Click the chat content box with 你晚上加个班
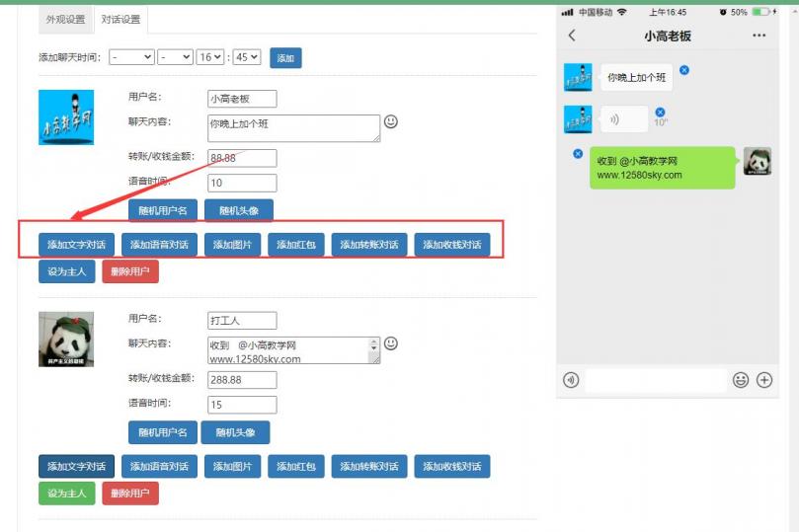This screenshot has width=799, height=532. [293, 128]
